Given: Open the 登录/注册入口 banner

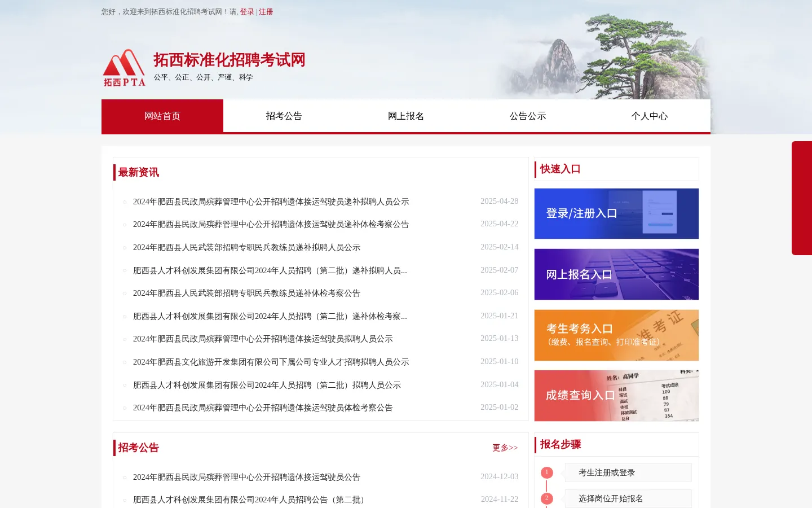Looking at the screenshot, I should click(x=616, y=213).
